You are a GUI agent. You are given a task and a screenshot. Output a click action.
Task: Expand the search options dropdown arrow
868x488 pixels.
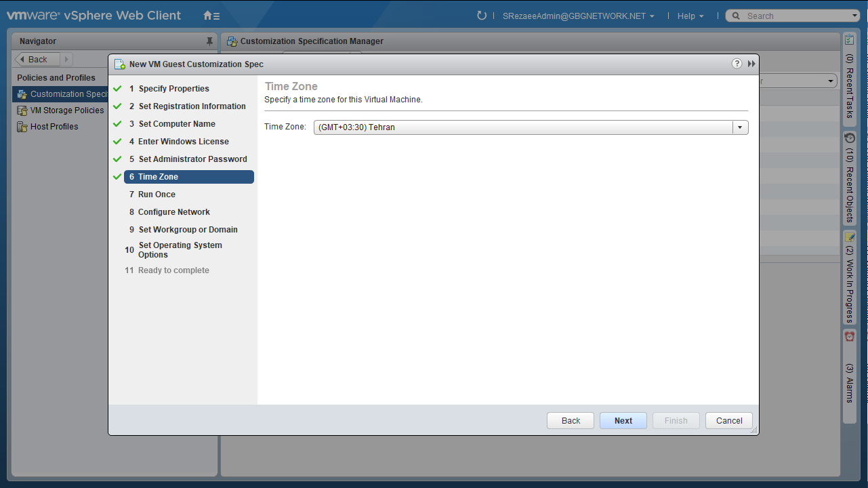point(854,16)
